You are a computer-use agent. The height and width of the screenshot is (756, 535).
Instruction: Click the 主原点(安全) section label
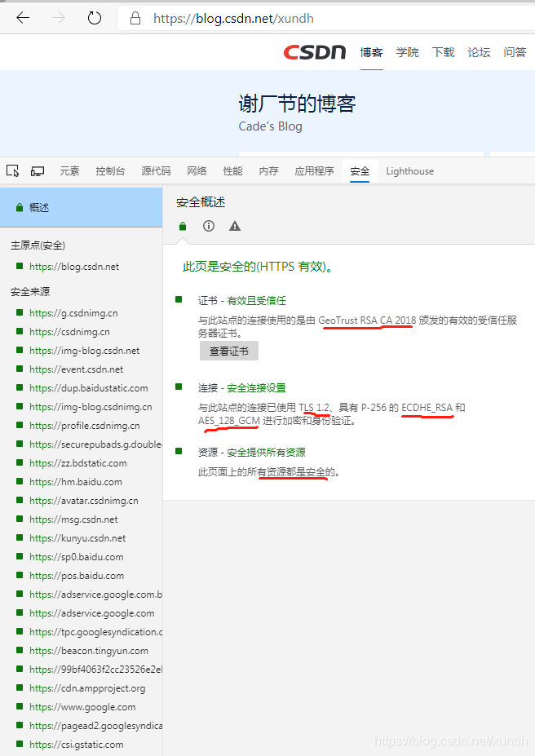point(38,245)
